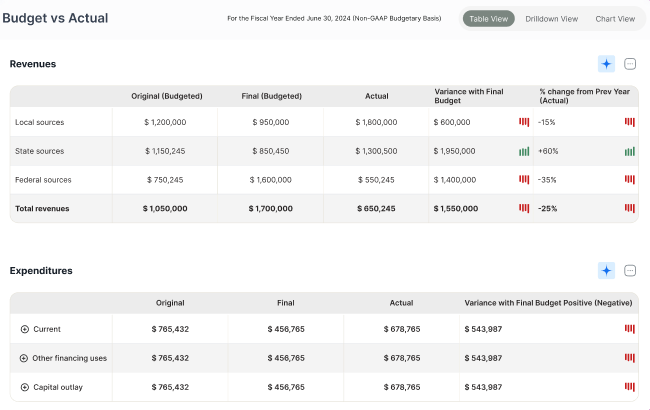Open the more options menu for Revenues
The image size is (650, 410).
(630, 64)
